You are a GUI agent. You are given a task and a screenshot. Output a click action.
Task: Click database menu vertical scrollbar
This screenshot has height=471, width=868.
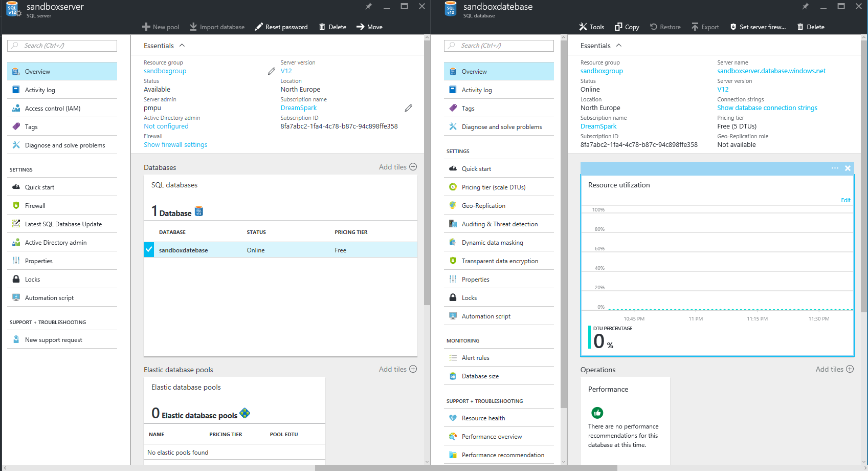coord(564,224)
